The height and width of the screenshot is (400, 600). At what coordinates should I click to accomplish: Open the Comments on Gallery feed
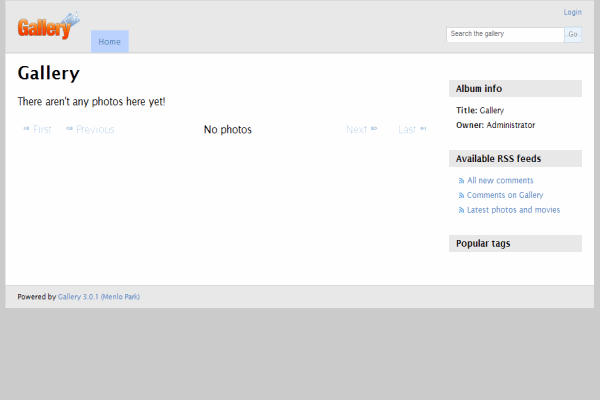pos(505,196)
